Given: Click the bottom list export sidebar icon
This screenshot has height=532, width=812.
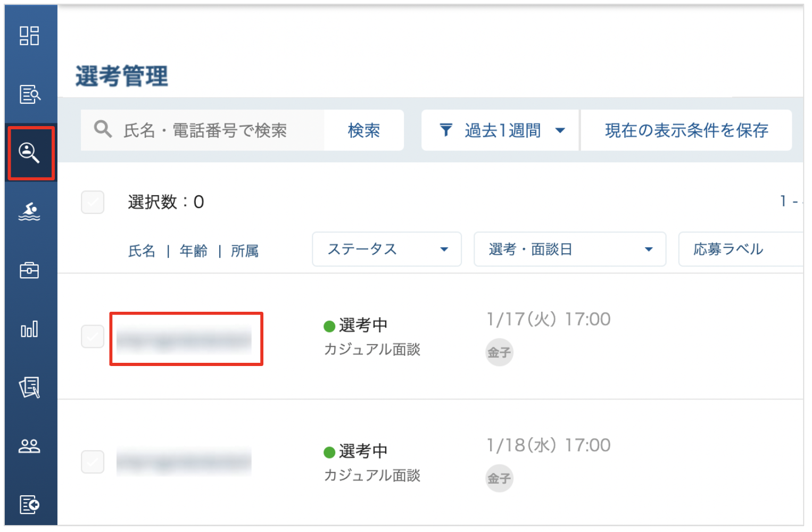Looking at the screenshot, I should pyautogui.click(x=29, y=504).
